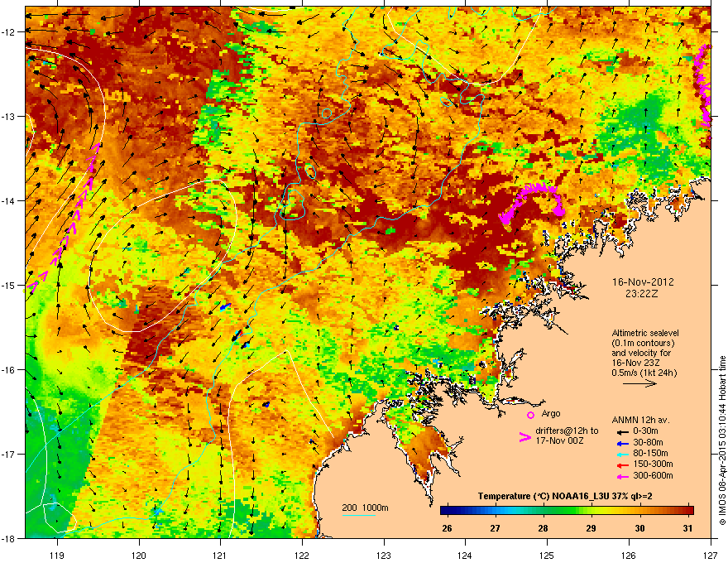Click the '150-300m' depth label
The image size is (728, 563).
(x=653, y=464)
